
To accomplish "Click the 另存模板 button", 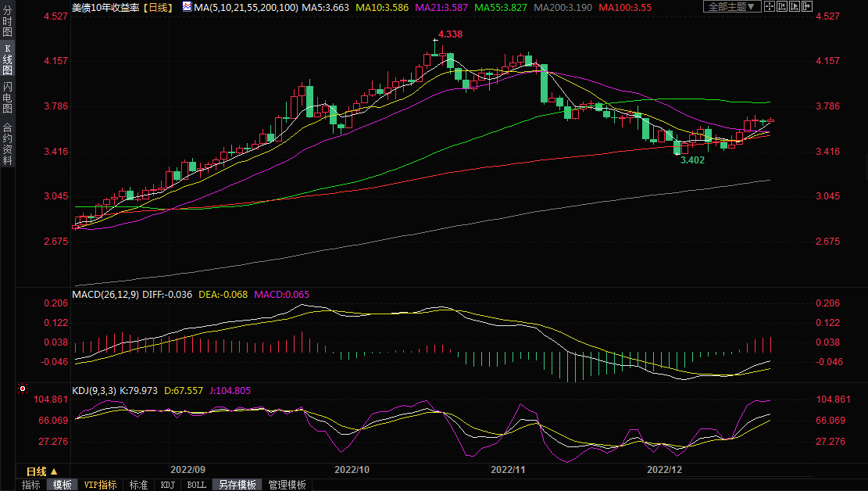I will tap(237, 485).
